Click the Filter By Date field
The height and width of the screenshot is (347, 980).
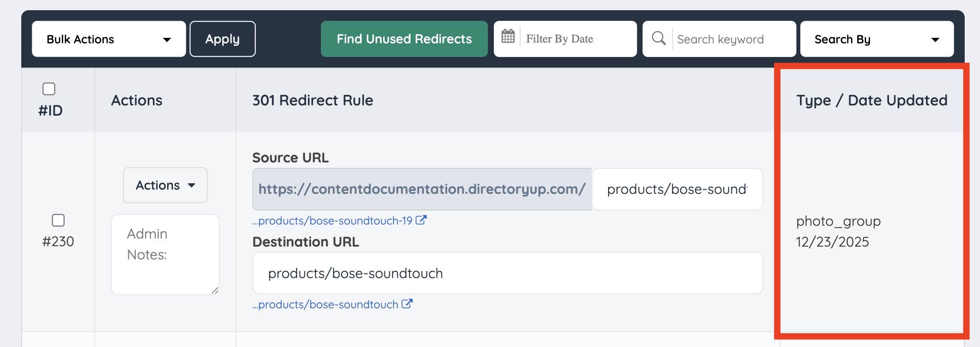click(x=576, y=39)
